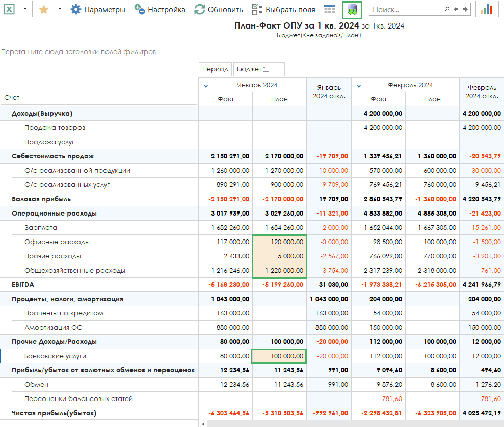Click the Период field header button
This screenshot has width=504, height=427.
point(215,69)
